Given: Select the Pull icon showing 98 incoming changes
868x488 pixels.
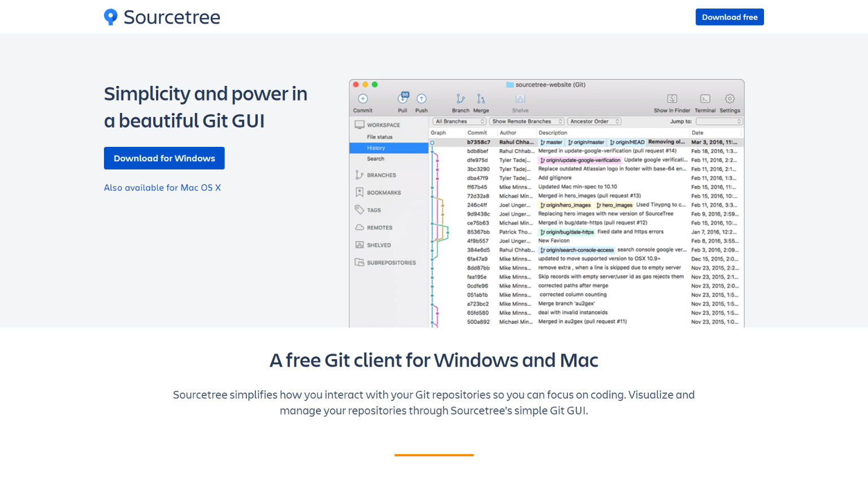Looking at the screenshot, I should click(x=402, y=99).
